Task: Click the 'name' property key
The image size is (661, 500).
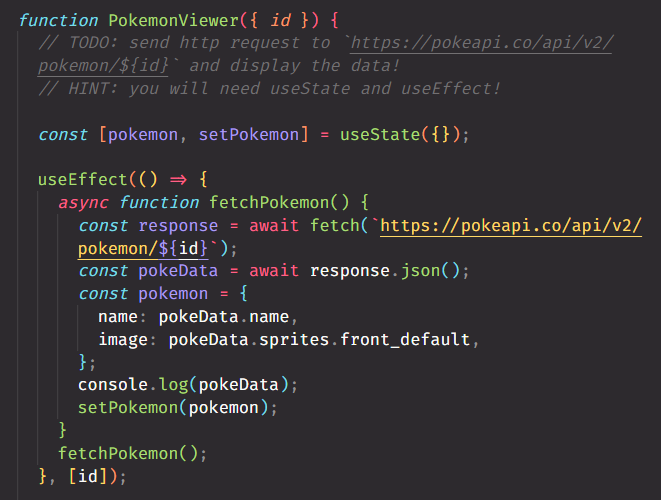Action: (x=118, y=317)
